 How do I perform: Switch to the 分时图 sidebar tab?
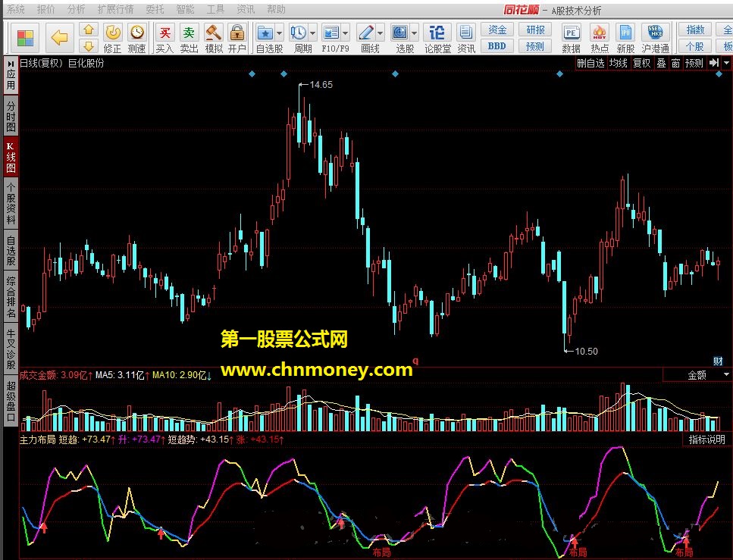click(x=11, y=116)
